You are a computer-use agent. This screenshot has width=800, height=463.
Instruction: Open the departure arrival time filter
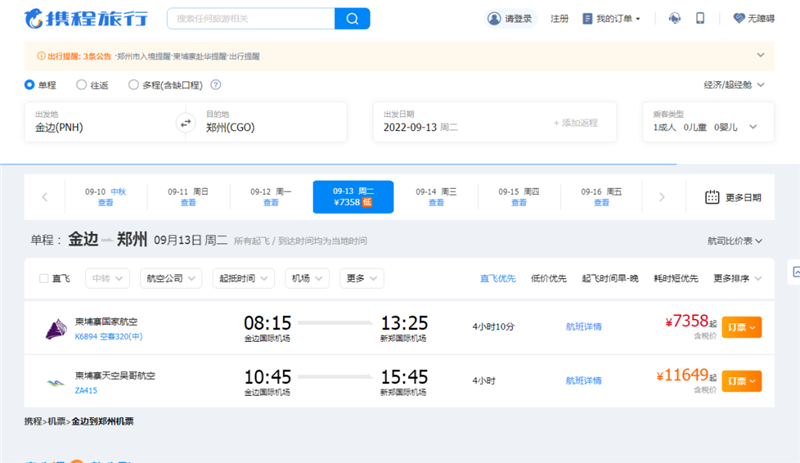point(243,278)
